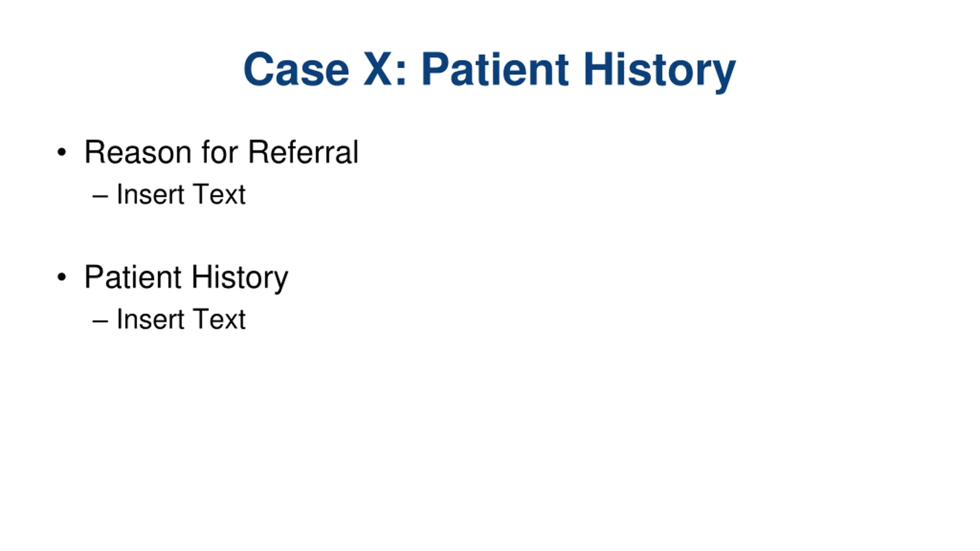
Task: Click the word 'Reason' in first bullet
Action: pos(137,152)
